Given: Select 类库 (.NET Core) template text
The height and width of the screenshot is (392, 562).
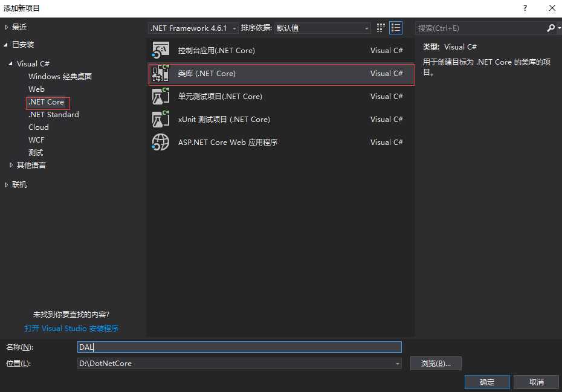Looking at the screenshot, I should point(207,74).
